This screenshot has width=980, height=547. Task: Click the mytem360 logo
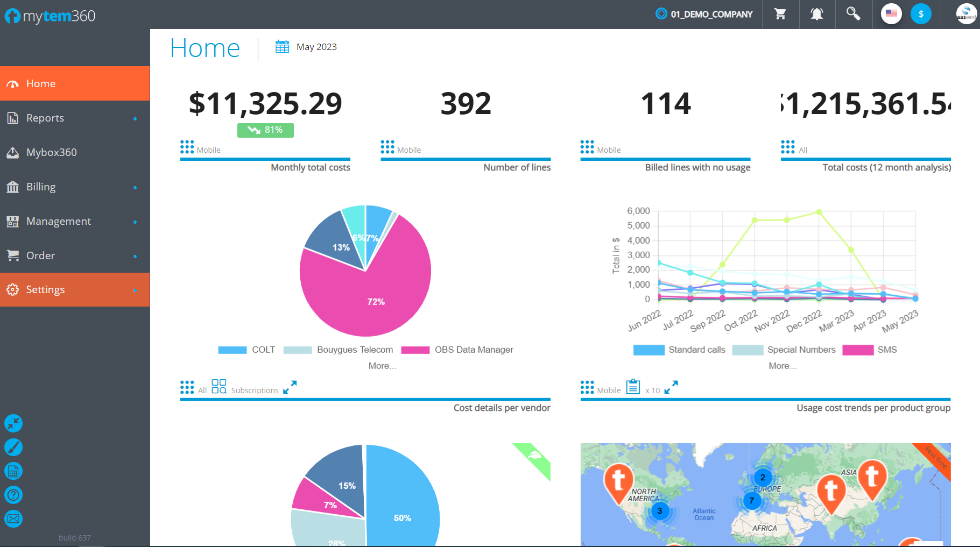(x=50, y=16)
